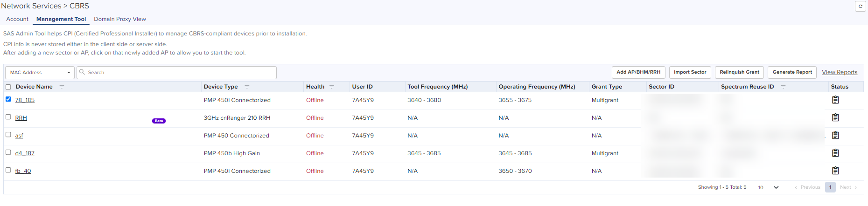Open the rows-per-page dropdown showing 10

tap(768, 187)
